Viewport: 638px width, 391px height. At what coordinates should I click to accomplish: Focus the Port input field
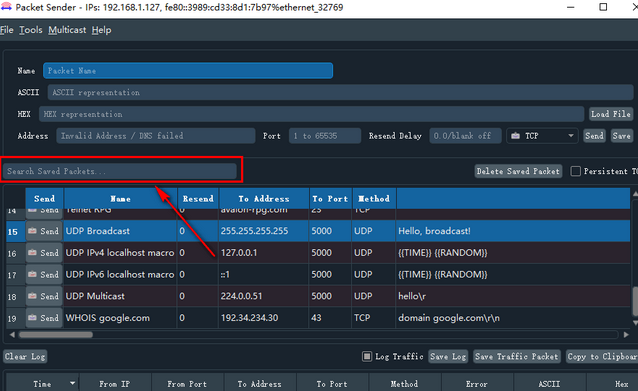pos(325,136)
